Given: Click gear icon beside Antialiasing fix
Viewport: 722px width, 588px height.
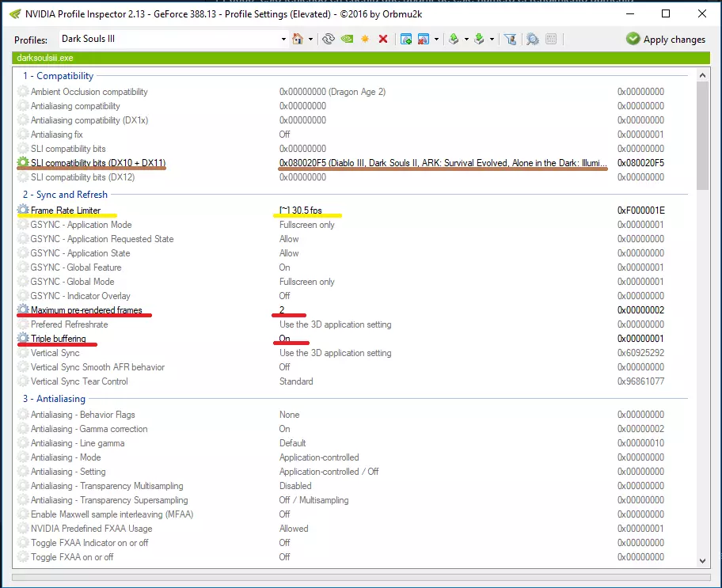Looking at the screenshot, I should coord(23,135).
